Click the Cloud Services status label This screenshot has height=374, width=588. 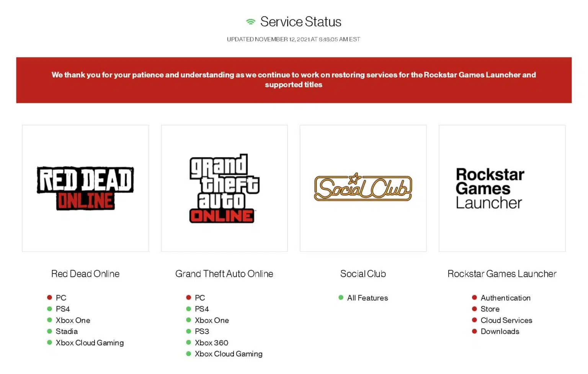coord(506,320)
